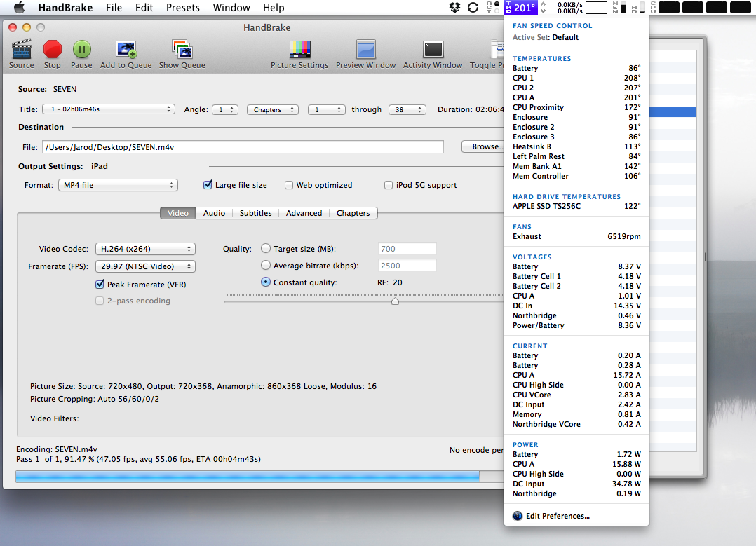This screenshot has height=546, width=756.
Task: Open the Angle dropdown
Action: [x=225, y=109]
